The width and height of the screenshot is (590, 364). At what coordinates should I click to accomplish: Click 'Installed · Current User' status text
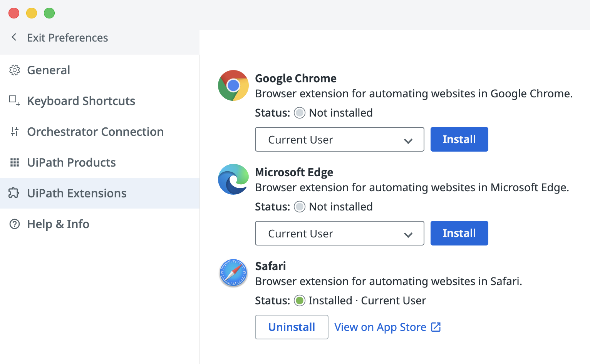367,301
